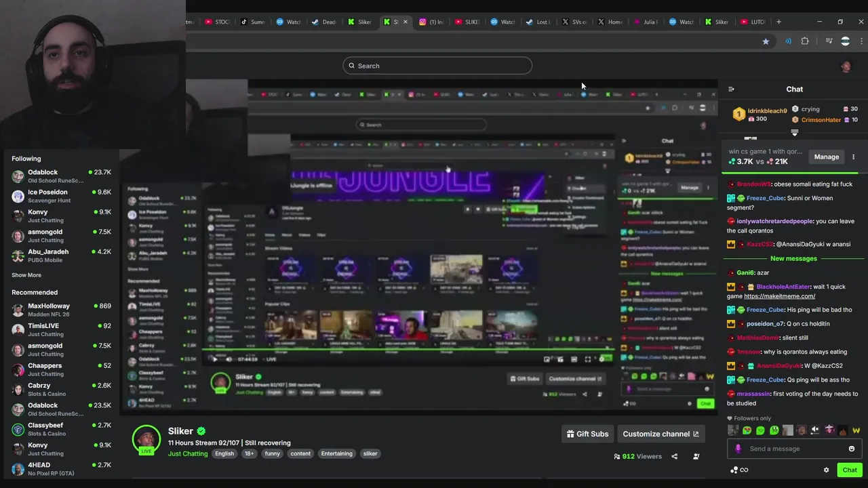
Task: Bookmark this page with the star icon
Action: [766, 41]
